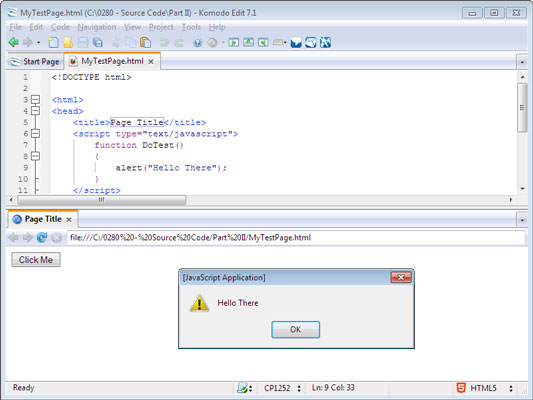Viewport: 533px width, 400px height.
Task: Click the Preview in Browser globe icon
Action: [197, 43]
